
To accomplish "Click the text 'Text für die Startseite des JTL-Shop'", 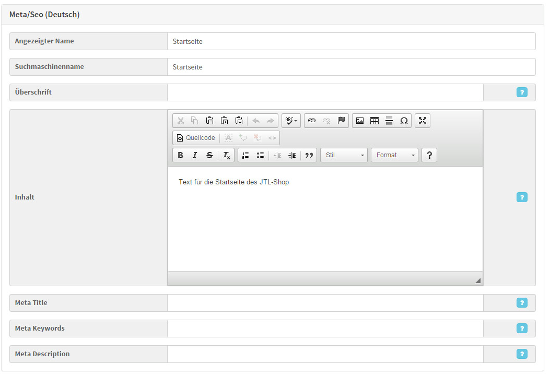I will point(234,182).
